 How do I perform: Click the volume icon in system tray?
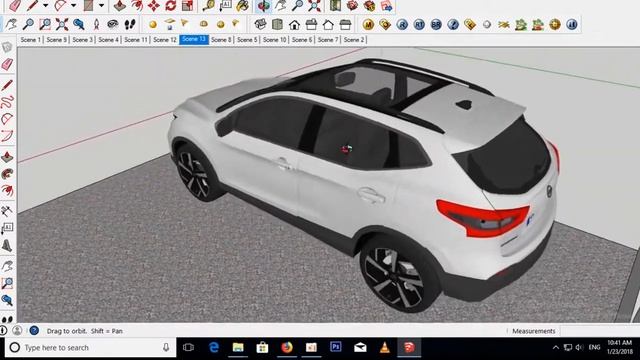pos(579,347)
